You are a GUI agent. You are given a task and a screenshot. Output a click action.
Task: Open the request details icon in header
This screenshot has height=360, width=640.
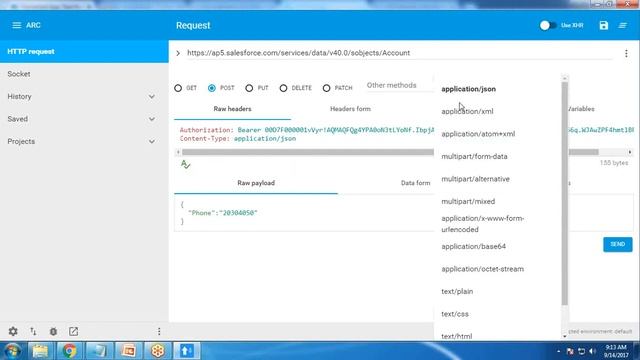pos(623,25)
